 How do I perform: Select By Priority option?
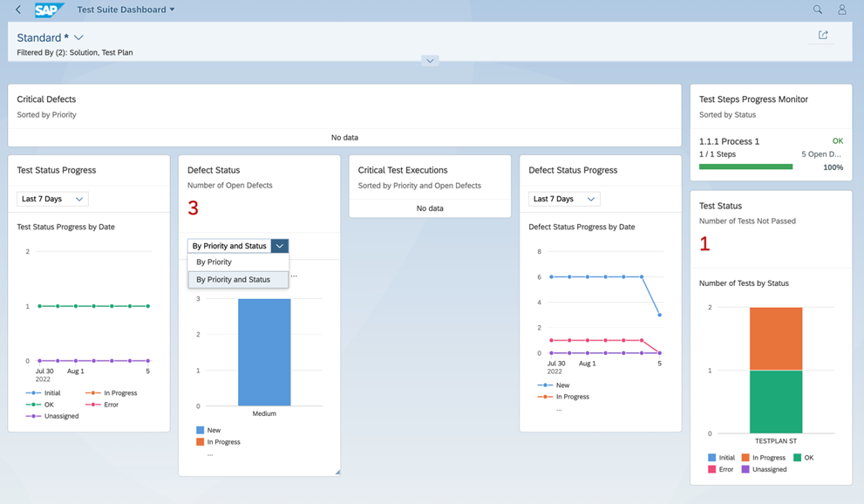[237, 262]
